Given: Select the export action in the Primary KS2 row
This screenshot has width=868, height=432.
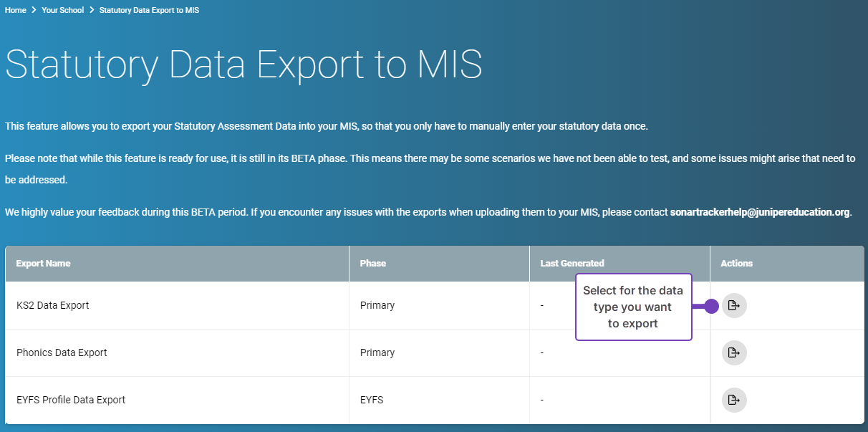Looking at the screenshot, I should pos(734,305).
